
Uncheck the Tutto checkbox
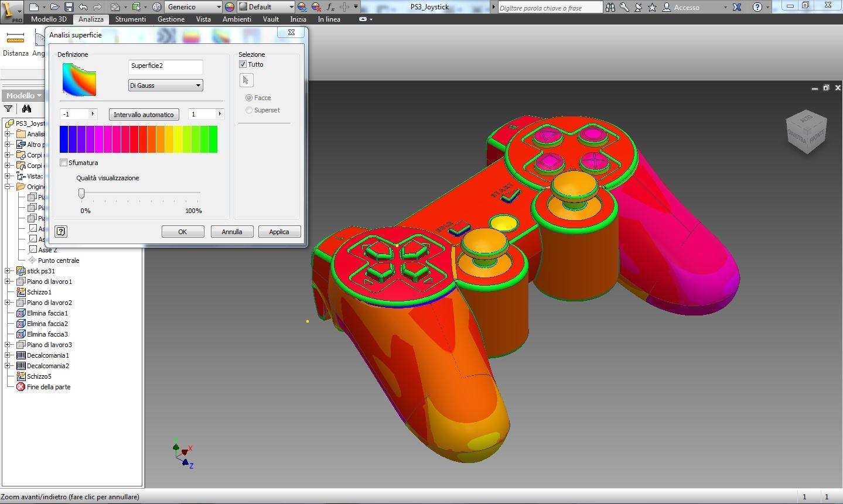[243, 64]
